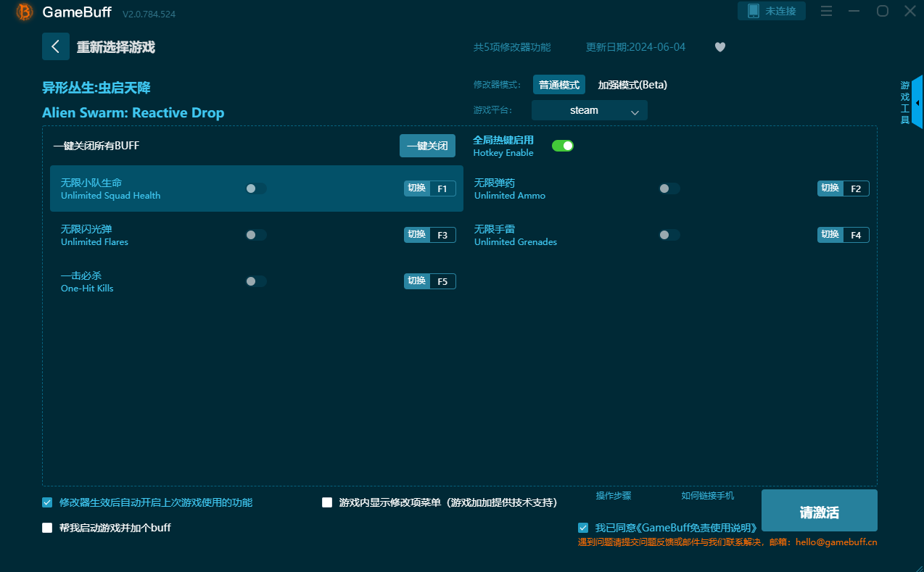Click the F3 hotkey field
This screenshot has width=924, height=572.
click(442, 235)
